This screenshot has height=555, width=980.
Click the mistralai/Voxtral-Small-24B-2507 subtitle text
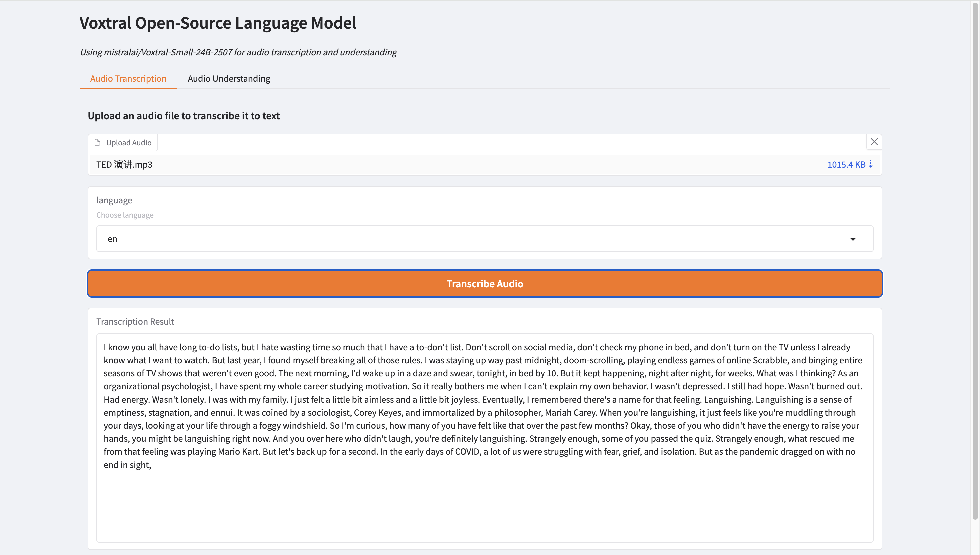pos(238,52)
